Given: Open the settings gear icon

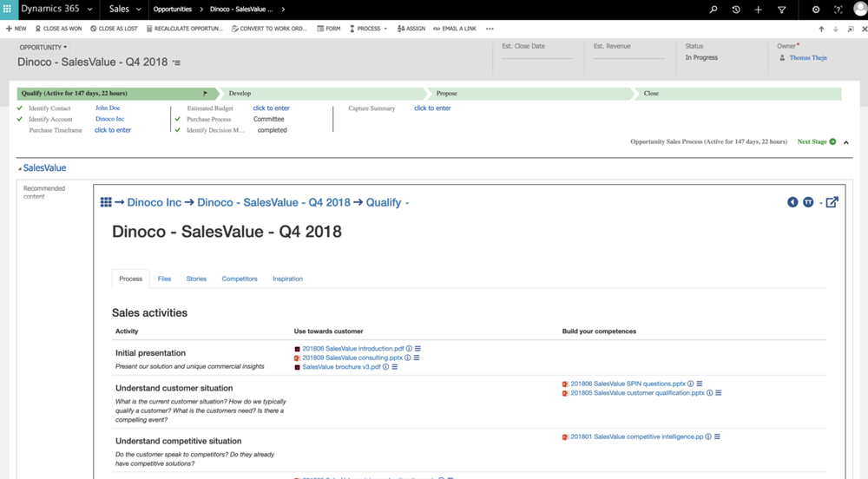Looking at the screenshot, I should tap(816, 10).
